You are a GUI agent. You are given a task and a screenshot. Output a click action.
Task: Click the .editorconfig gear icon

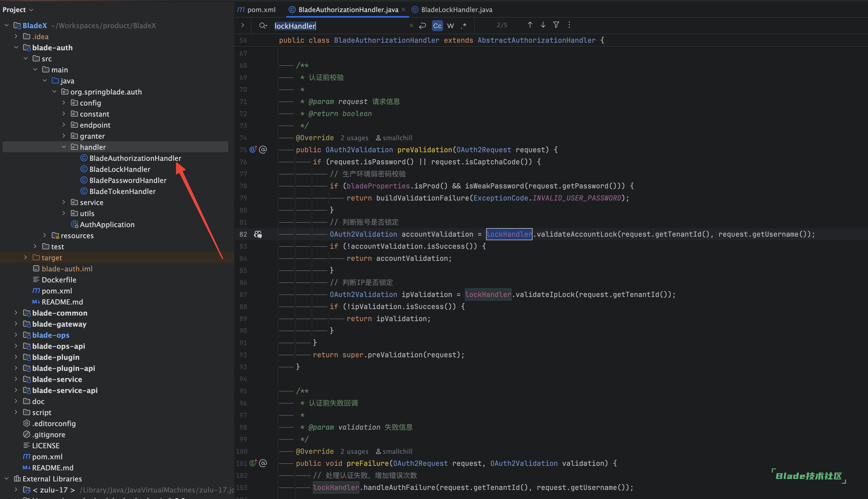pyautogui.click(x=26, y=423)
